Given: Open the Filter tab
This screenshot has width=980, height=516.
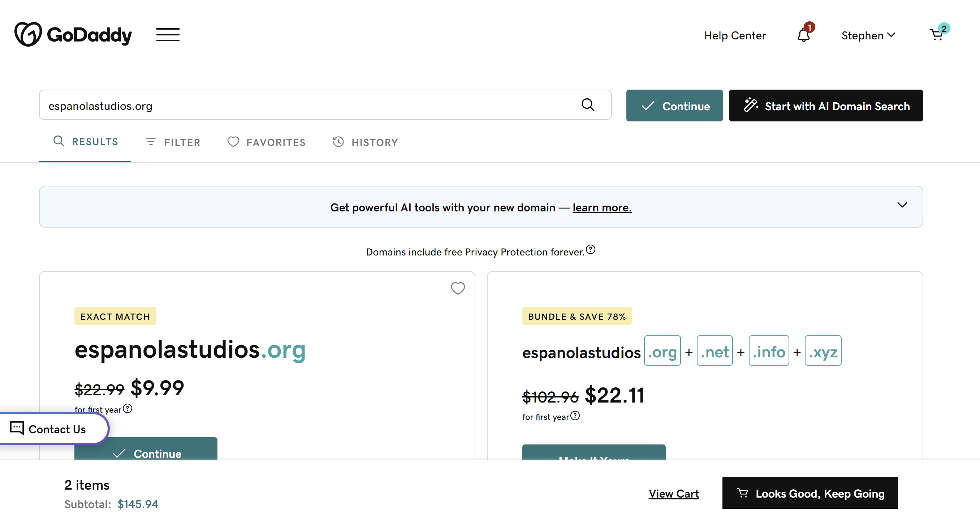Looking at the screenshot, I should click(x=173, y=142).
